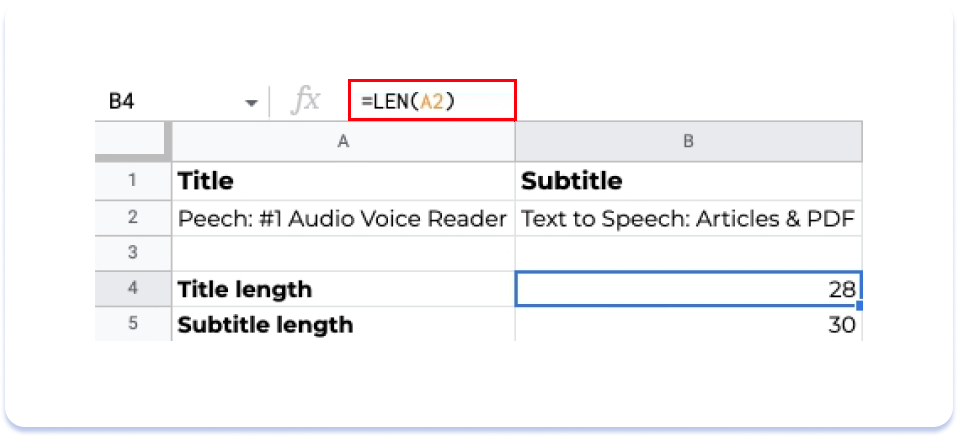
Task: Select row 1 header
Action: tap(133, 181)
